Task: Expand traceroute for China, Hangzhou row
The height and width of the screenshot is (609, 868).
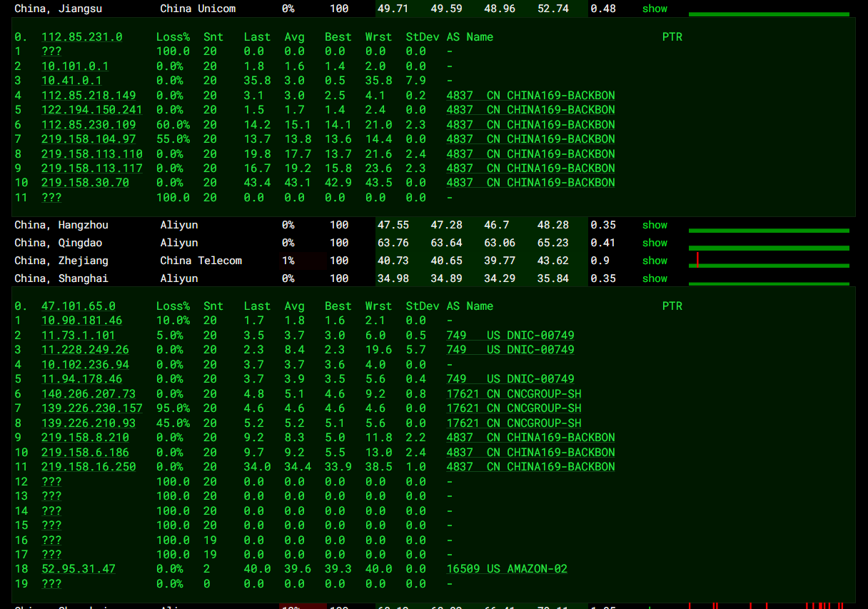Action: (x=655, y=225)
